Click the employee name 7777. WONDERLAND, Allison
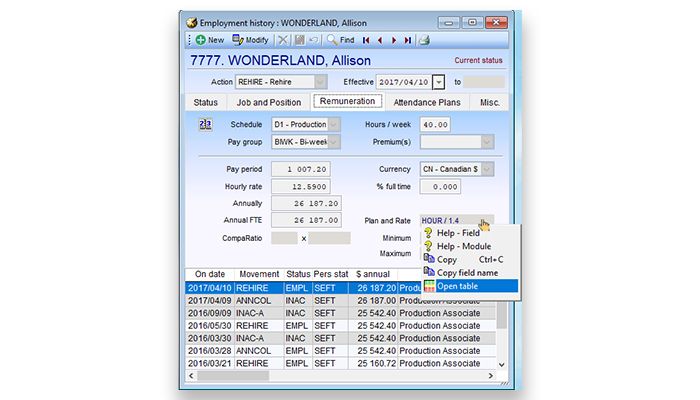The image size is (700, 400). click(x=280, y=60)
